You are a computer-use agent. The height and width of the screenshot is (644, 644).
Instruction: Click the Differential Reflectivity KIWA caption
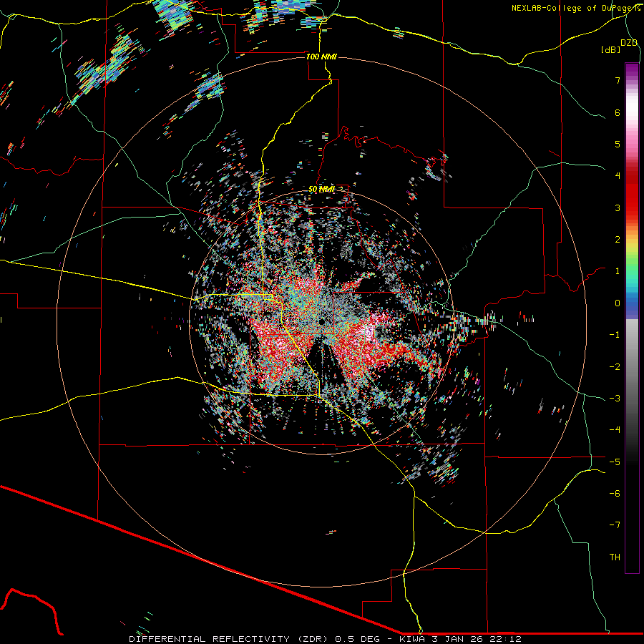click(326, 639)
